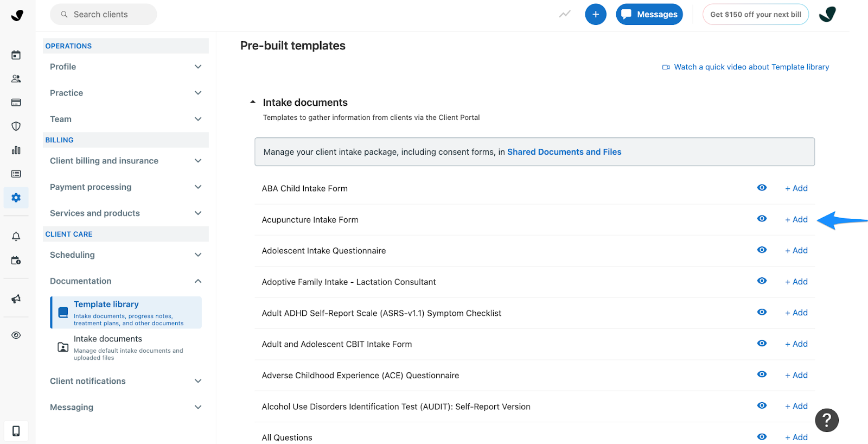The image size is (868, 444).
Task: Add the Adverse Childhood Experience Questionnaire
Action: tap(795, 375)
